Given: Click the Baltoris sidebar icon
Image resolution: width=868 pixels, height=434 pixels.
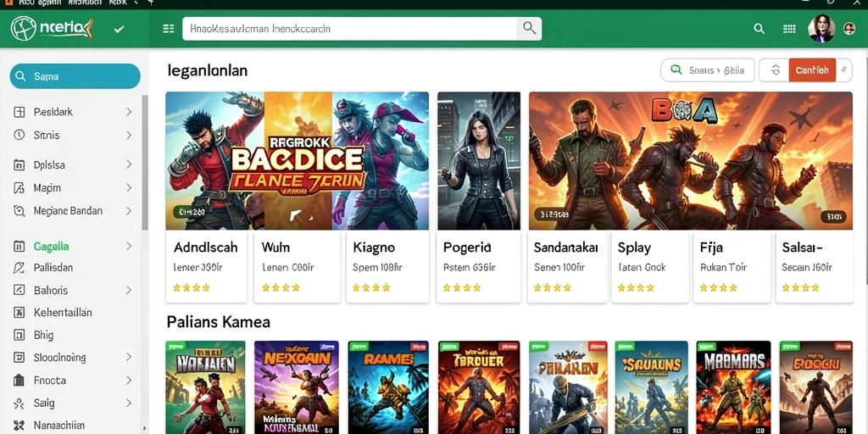Looking at the screenshot, I should [x=19, y=290].
